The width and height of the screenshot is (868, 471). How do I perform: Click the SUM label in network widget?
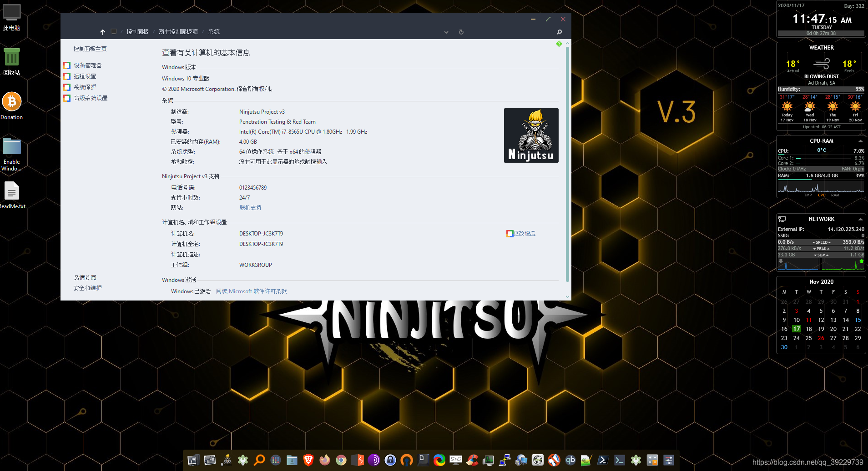coord(822,255)
